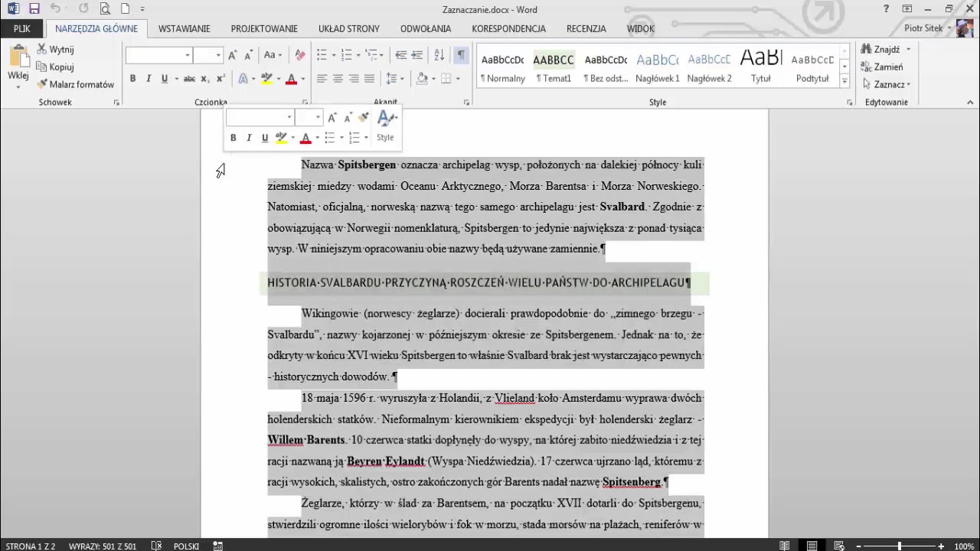Open Czcionka group dialog launcher
Viewport: 980px width, 551px height.
pos(305,102)
